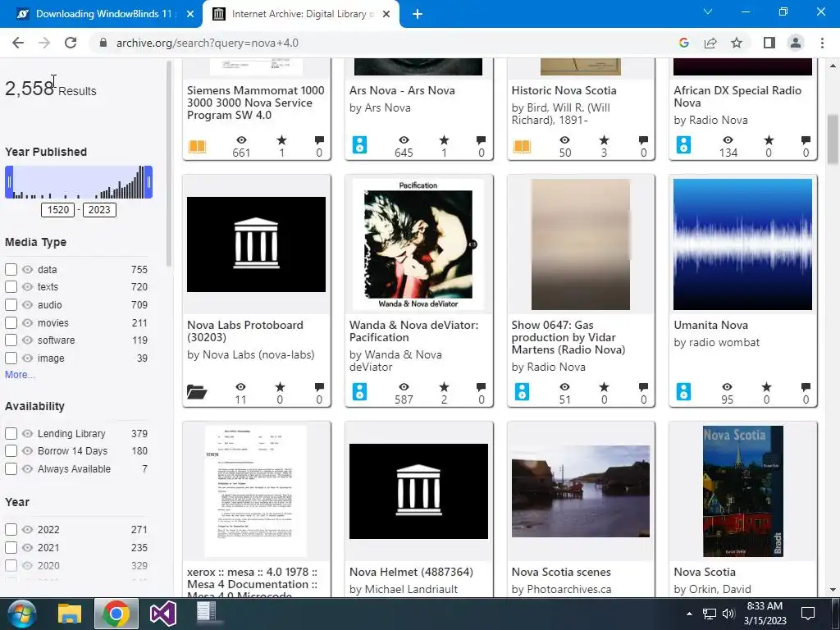
Task: Open a new browser tab
Action: click(x=418, y=14)
